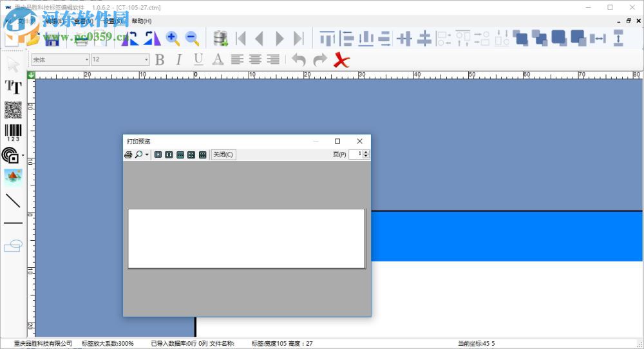Jump to first database record
The width and height of the screenshot is (644, 349).
tap(241, 39)
